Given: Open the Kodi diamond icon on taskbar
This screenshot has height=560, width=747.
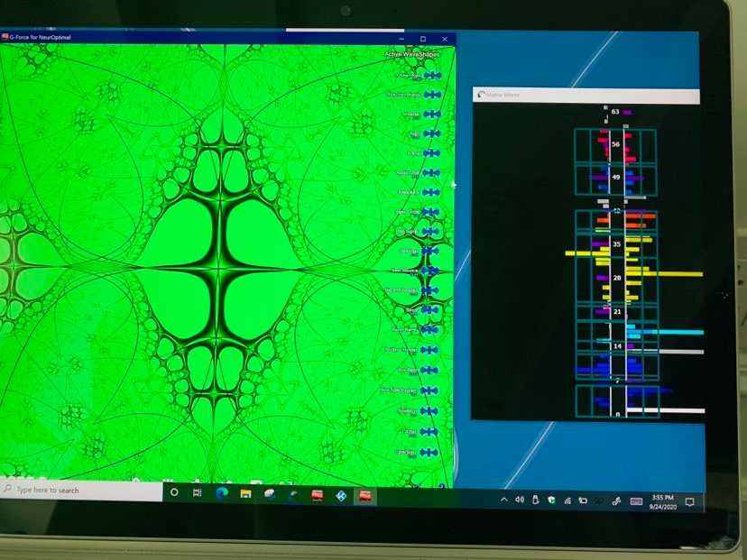Looking at the screenshot, I should point(341,496).
